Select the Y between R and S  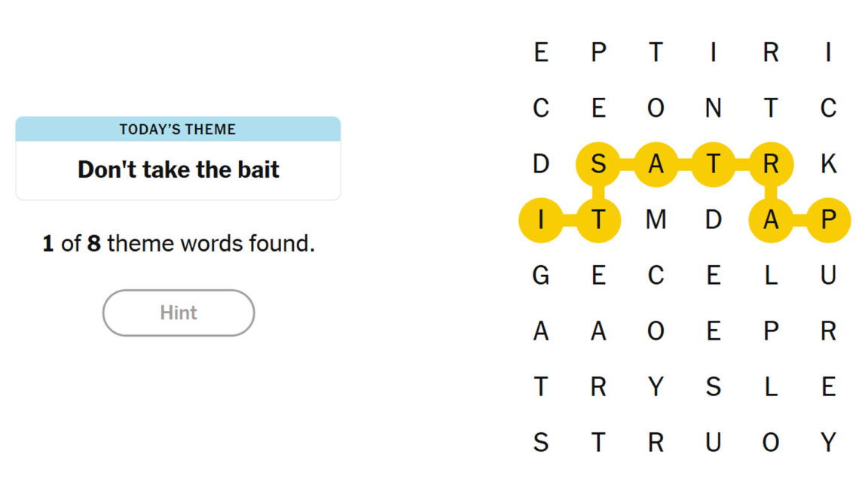point(656,387)
